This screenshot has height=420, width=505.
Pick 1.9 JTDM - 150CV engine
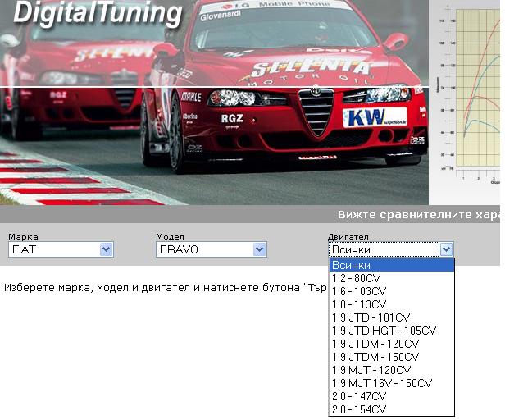click(x=390, y=357)
